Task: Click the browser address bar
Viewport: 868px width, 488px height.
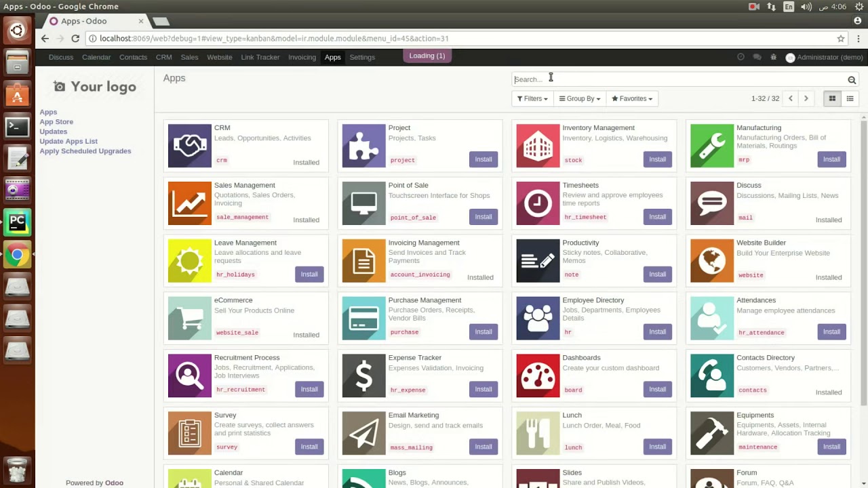Action: point(461,39)
